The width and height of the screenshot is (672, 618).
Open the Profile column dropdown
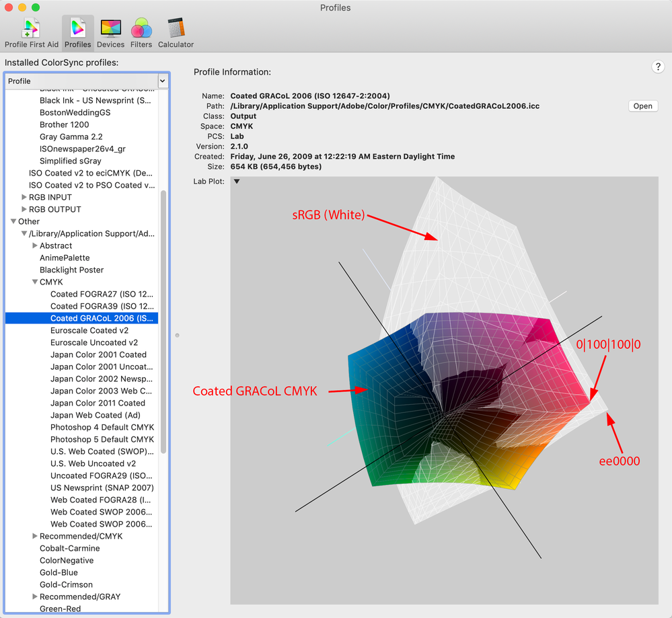coord(162,81)
